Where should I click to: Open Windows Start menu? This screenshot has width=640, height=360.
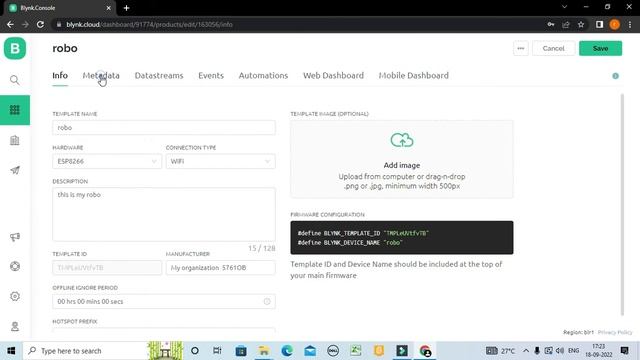11,351
